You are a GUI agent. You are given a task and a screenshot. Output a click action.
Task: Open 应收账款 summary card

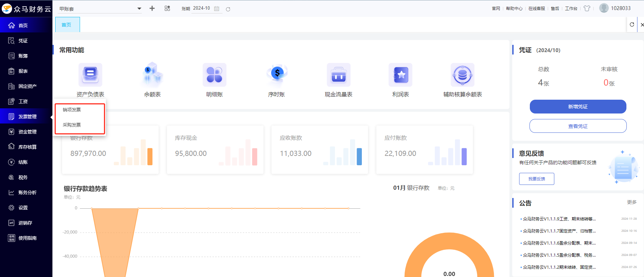pyautogui.click(x=320, y=150)
